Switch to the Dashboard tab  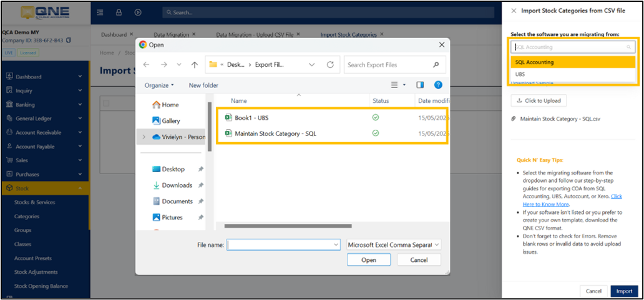click(114, 34)
